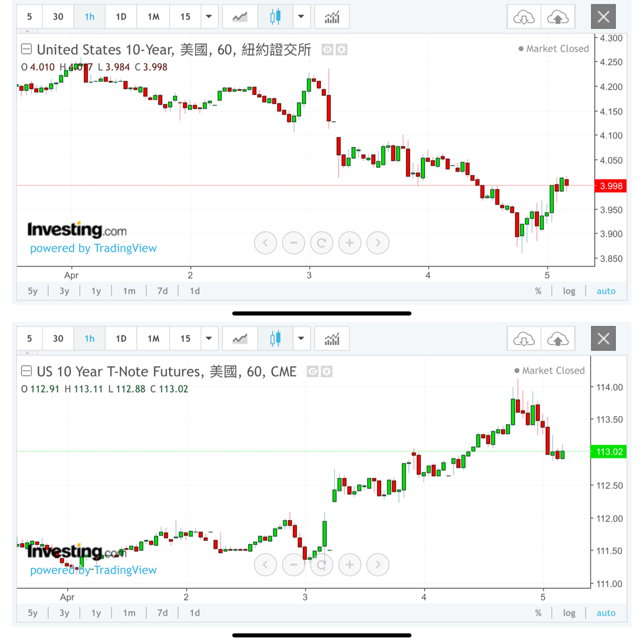The width and height of the screenshot is (644, 644).
Task: Expand time interval dropdown beside 15 in top chart
Action: [209, 17]
